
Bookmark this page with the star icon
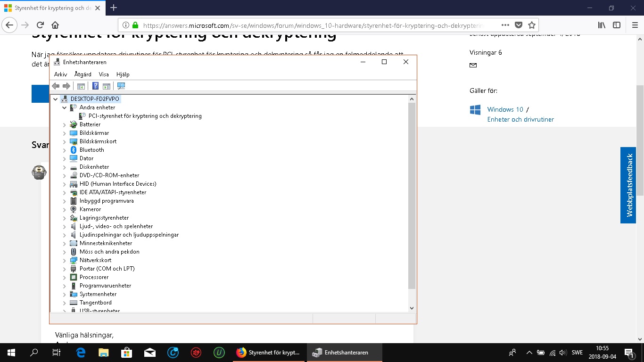[532, 25]
